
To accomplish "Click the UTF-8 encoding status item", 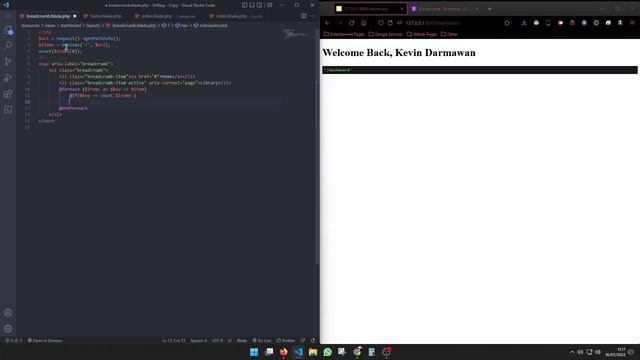I will pyautogui.click(x=217, y=340).
